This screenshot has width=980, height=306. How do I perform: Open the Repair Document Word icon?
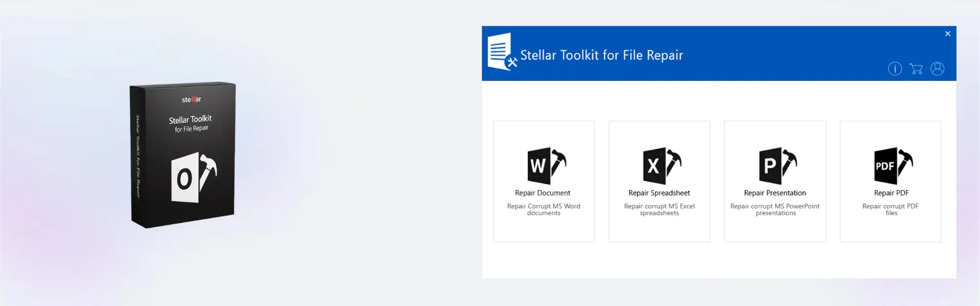click(x=546, y=166)
